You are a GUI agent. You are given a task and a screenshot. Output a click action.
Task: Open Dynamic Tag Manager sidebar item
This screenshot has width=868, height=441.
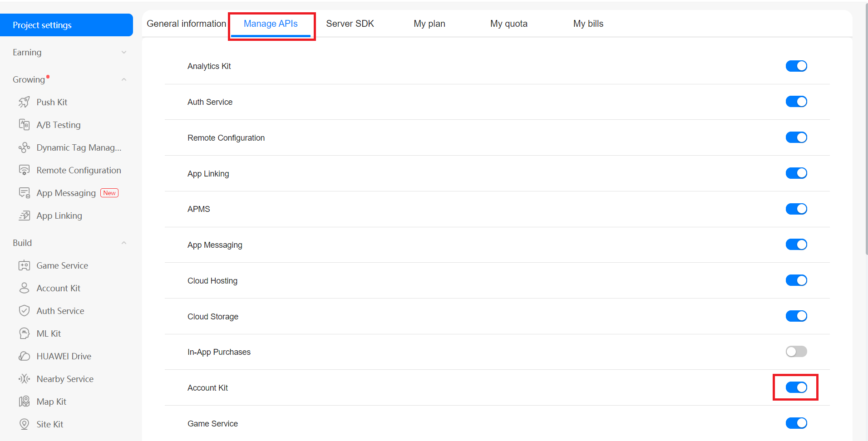point(79,147)
